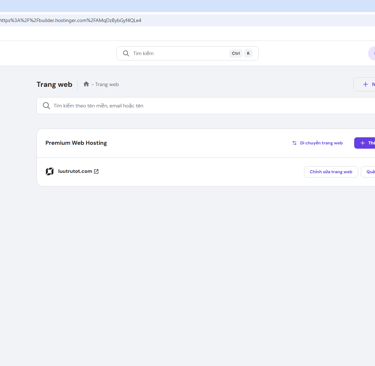Click the domain search field magnifier icon
This screenshot has width=375, height=366.
click(46, 106)
